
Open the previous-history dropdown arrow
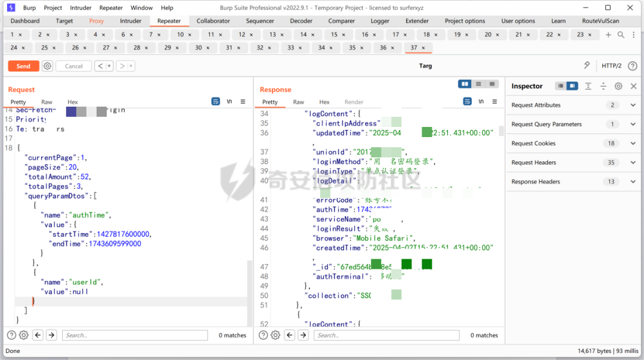tap(109, 66)
